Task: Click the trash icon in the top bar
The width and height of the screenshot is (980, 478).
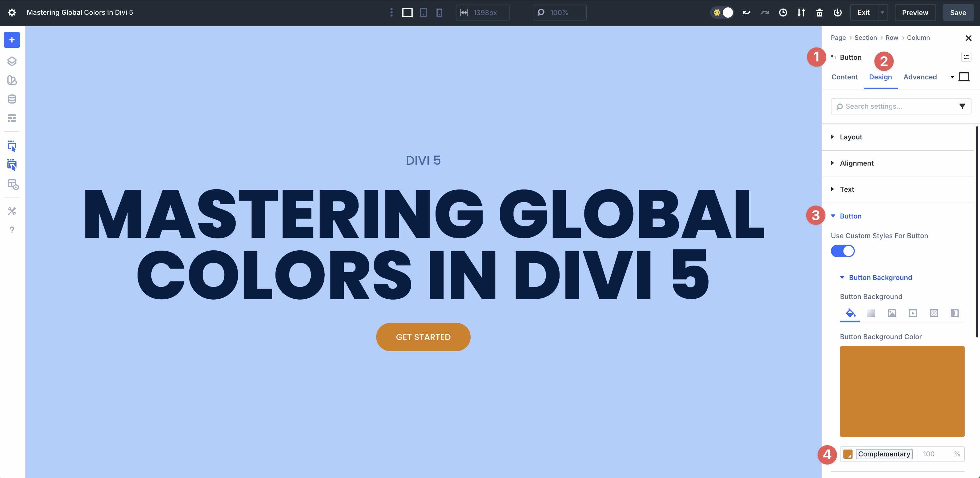Action: [x=820, y=12]
